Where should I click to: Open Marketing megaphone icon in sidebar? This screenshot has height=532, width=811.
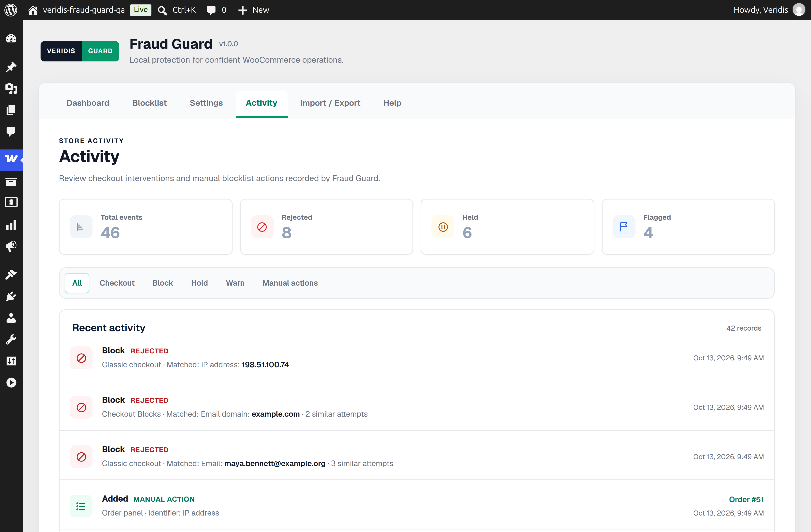coord(11,246)
